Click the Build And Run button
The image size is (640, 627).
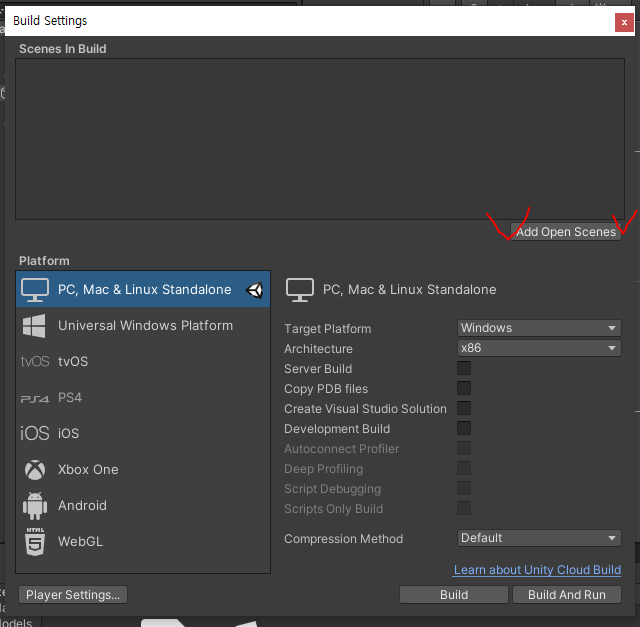pyautogui.click(x=567, y=595)
